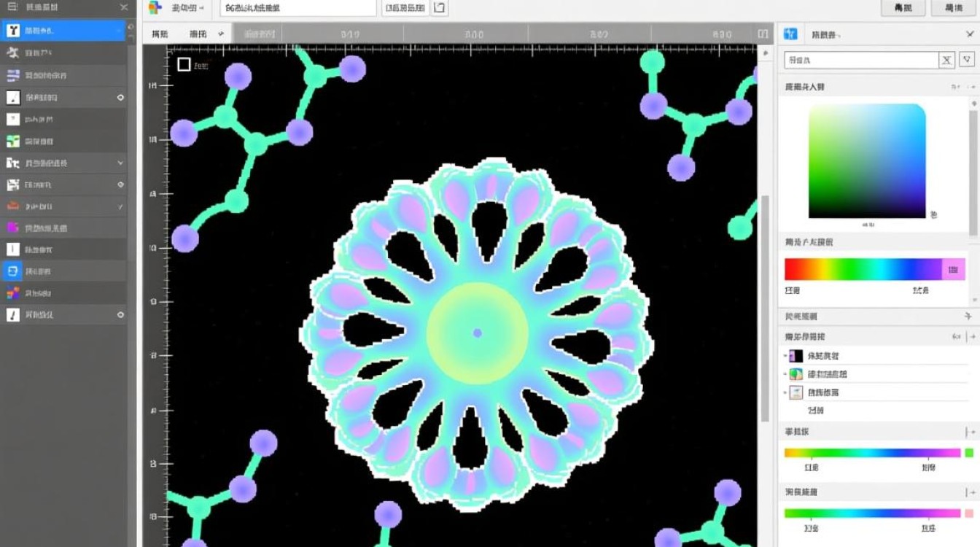Select the striped stacked-layers icon in the sidebar
This screenshot has height=547, width=980.
click(12, 75)
